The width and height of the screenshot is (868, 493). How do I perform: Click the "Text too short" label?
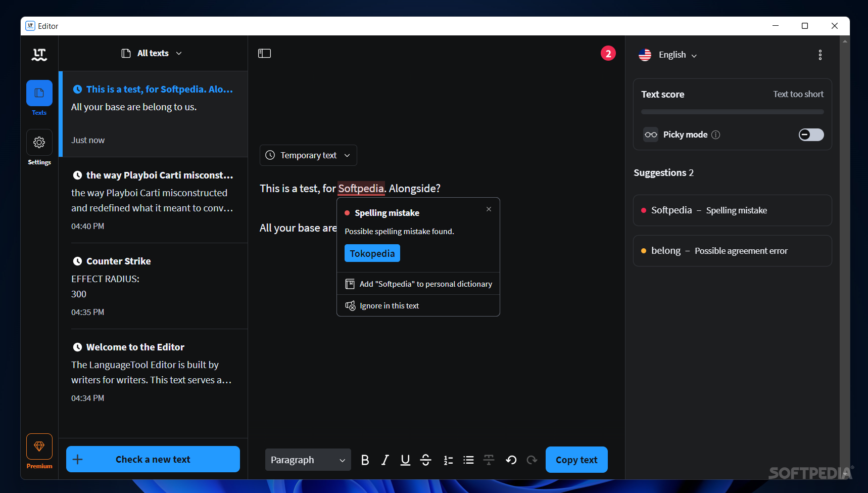(798, 94)
